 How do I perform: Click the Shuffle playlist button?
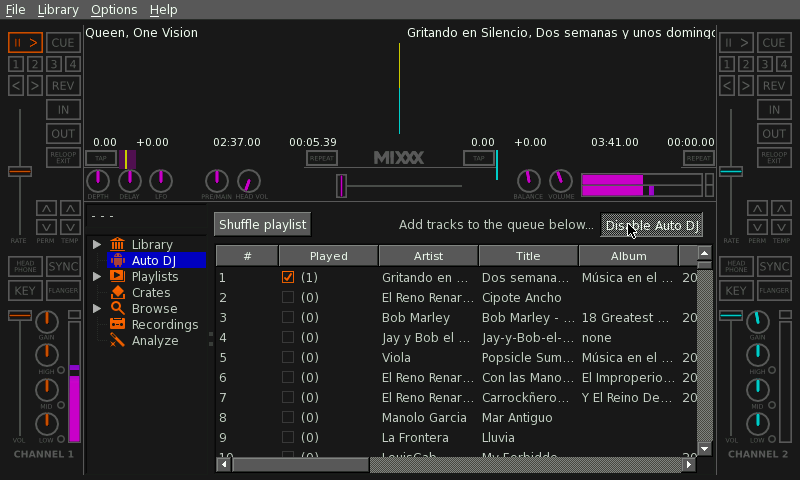(x=262, y=224)
